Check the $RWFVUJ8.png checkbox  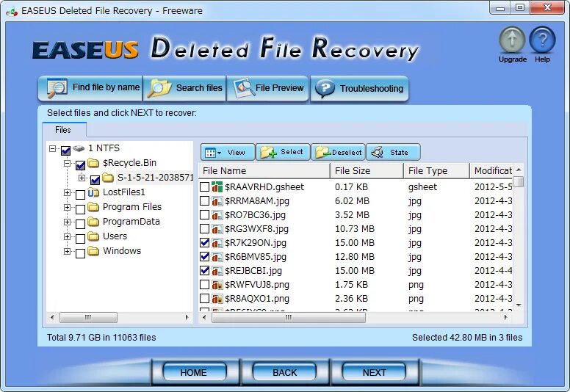click(x=205, y=285)
